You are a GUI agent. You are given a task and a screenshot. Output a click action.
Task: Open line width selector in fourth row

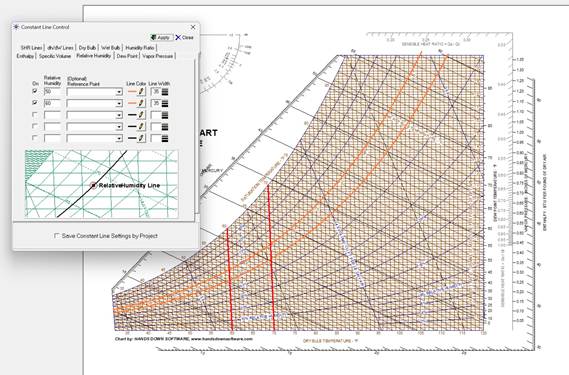tap(165, 127)
